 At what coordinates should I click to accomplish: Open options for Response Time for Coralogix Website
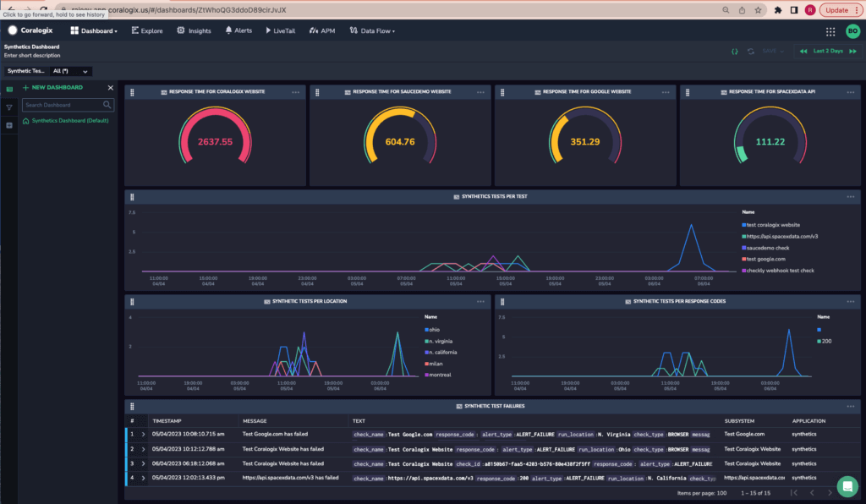295,92
